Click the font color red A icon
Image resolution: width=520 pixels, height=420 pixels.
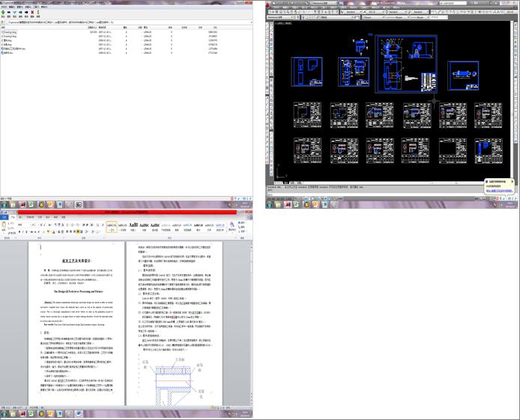54,232
